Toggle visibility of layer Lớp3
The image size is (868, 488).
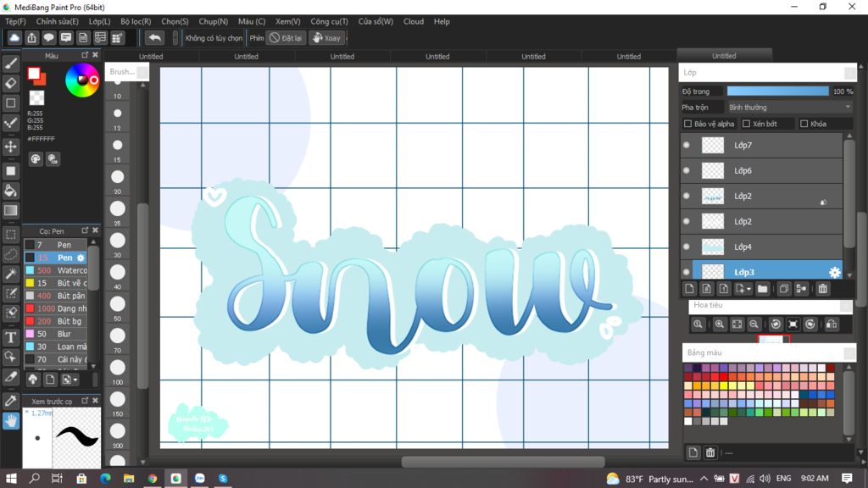687,272
